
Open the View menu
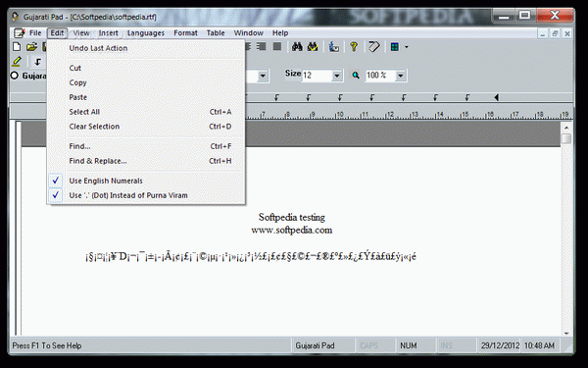(81, 33)
